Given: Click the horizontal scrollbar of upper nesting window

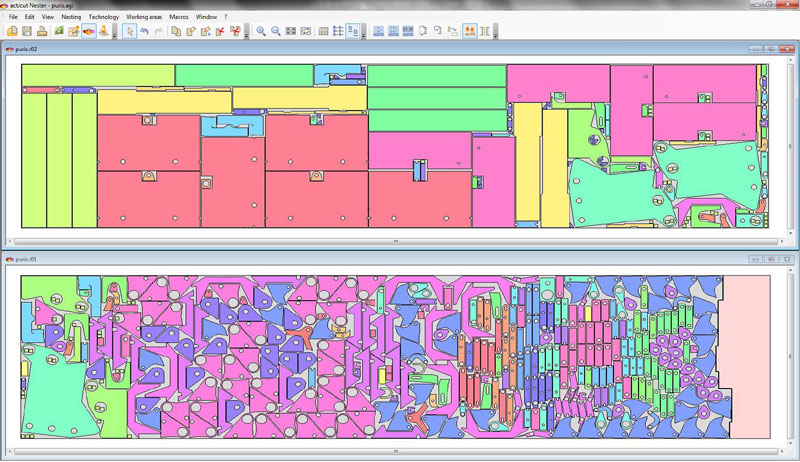Looking at the screenshot, I should tap(395, 241).
